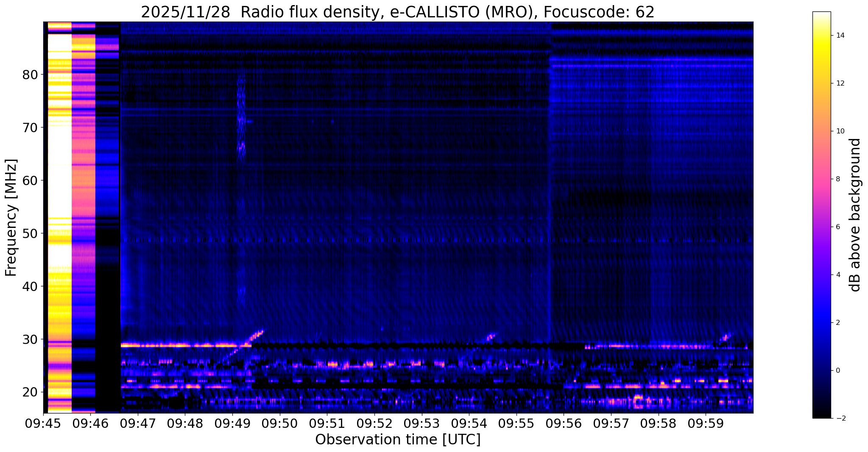The width and height of the screenshot is (868, 452).
Task: Click the bright blob near 09:57:30 at 18 MHz
Action: [638, 400]
